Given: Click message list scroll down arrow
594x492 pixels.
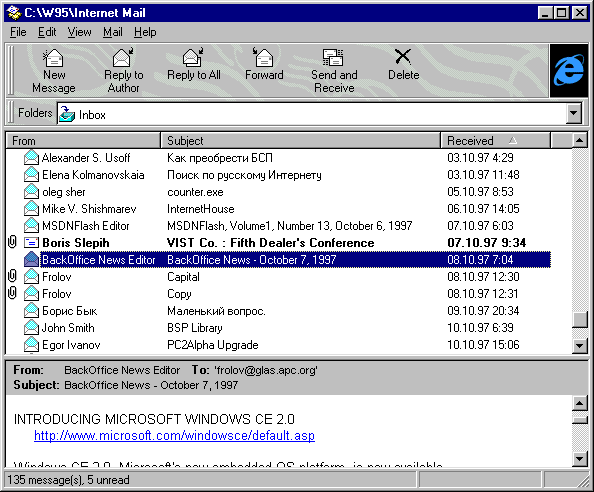Looking at the screenshot, I should click(580, 345).
